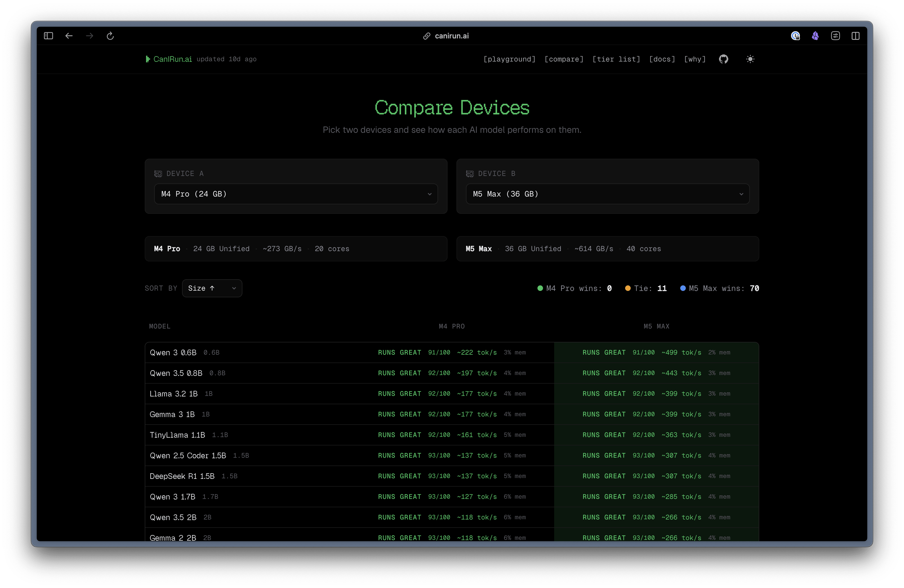Open the browser controls icon beside split view
Viewport: 904px width, 588px height.
point(835,36)
